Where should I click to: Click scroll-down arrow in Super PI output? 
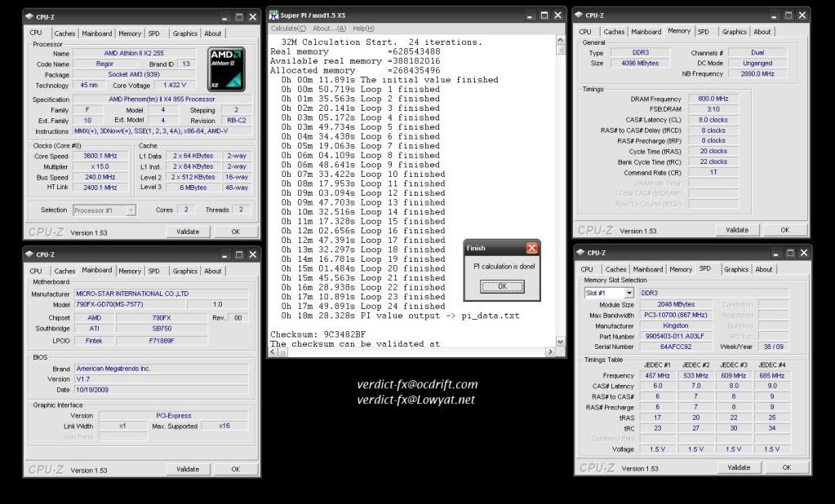click(560, 342)
